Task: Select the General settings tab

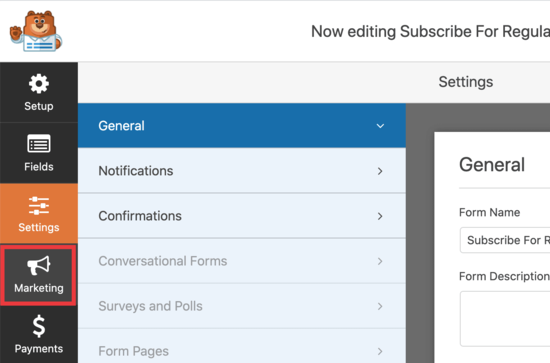Action: [x=242, y=126]
